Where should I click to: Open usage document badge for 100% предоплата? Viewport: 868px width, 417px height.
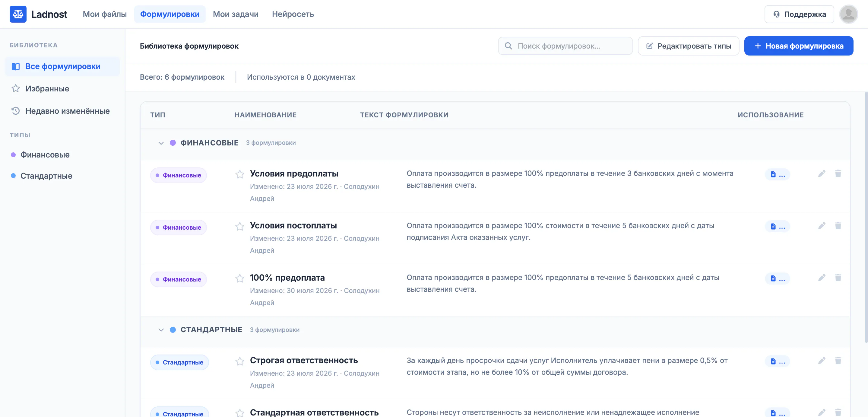(x=777, y=279)
